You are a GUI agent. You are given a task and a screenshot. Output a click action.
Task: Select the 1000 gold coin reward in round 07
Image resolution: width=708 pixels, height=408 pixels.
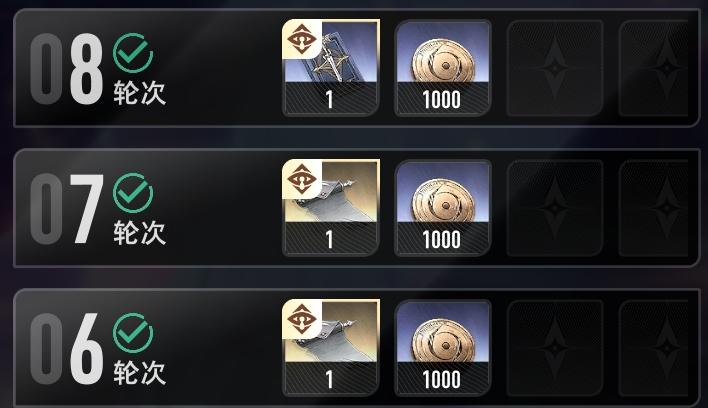[x=443, y=208]
